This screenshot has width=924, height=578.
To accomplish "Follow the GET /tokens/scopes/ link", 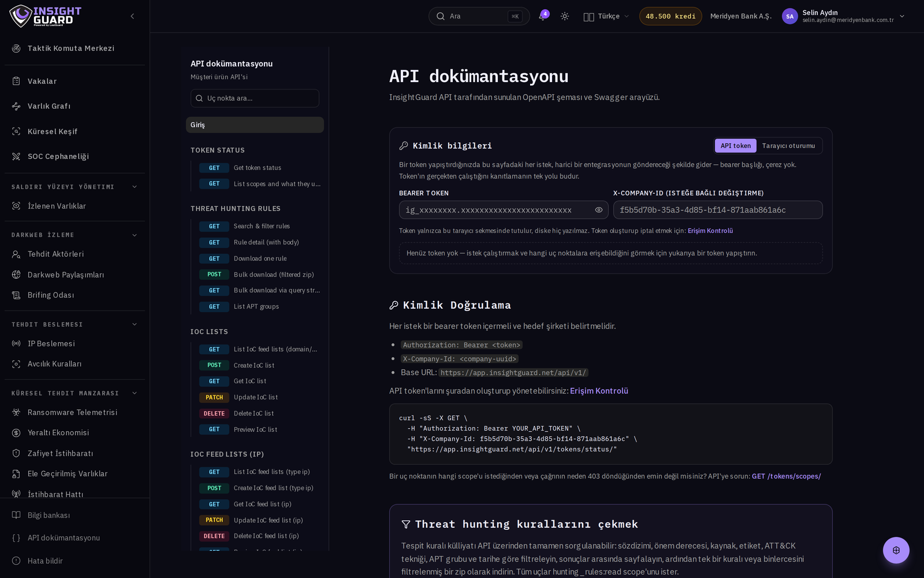I will coord(786,476).
